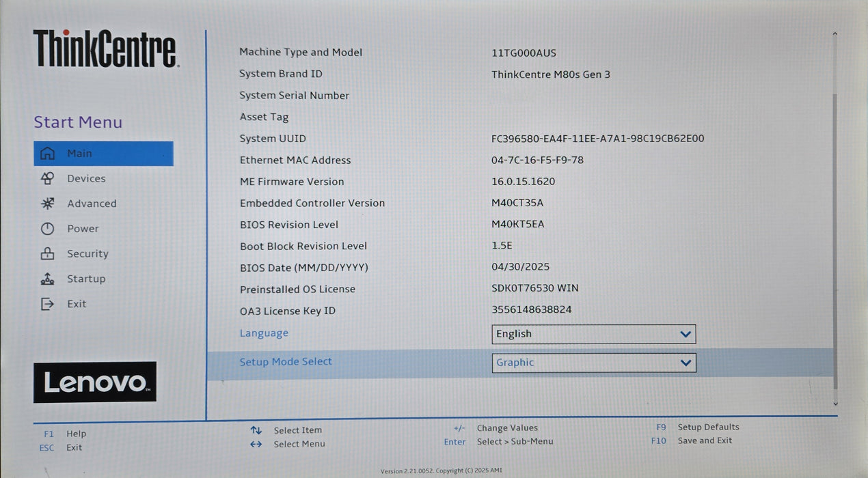
Task: Click ESC Exit shortcut
Action: [x=60, y=448]
